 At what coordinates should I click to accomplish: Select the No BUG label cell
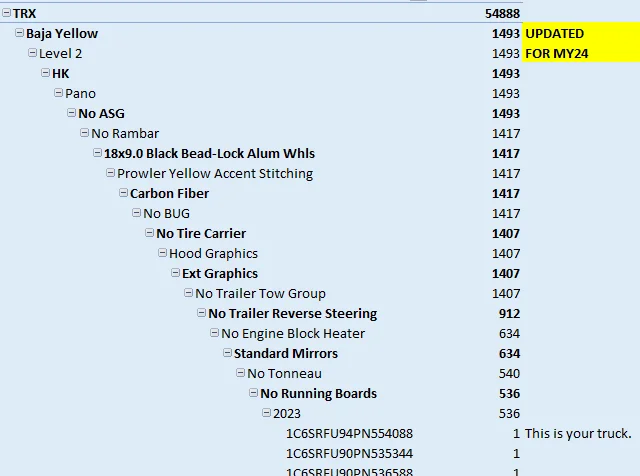click(167, 214)
